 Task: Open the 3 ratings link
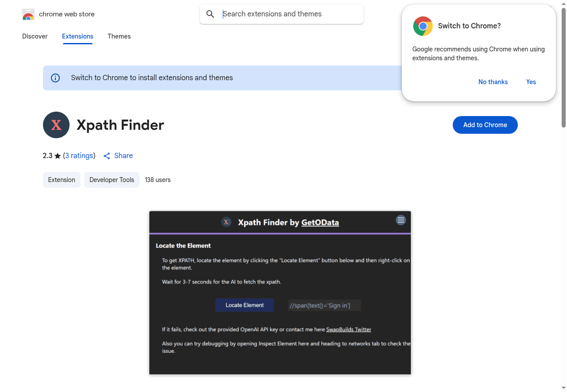(79, 155)
